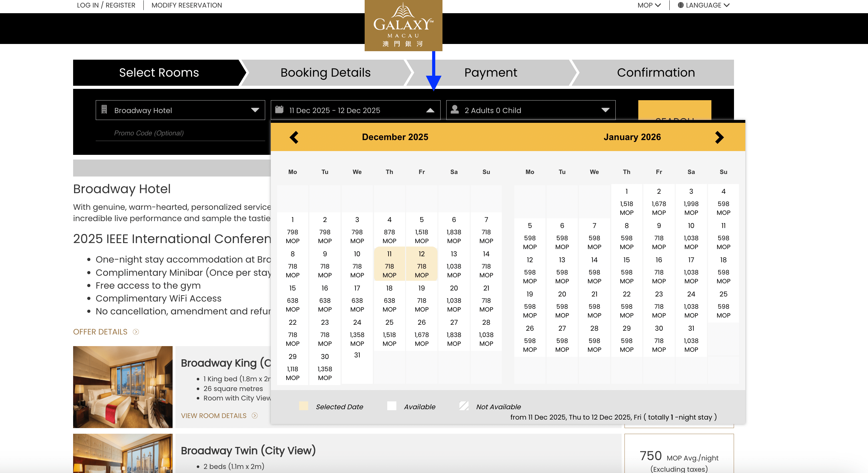Viewport: 868px width, 473px height.
Task: Open the 2 Adults 0 Child dropdown
Action: [531, 110]
